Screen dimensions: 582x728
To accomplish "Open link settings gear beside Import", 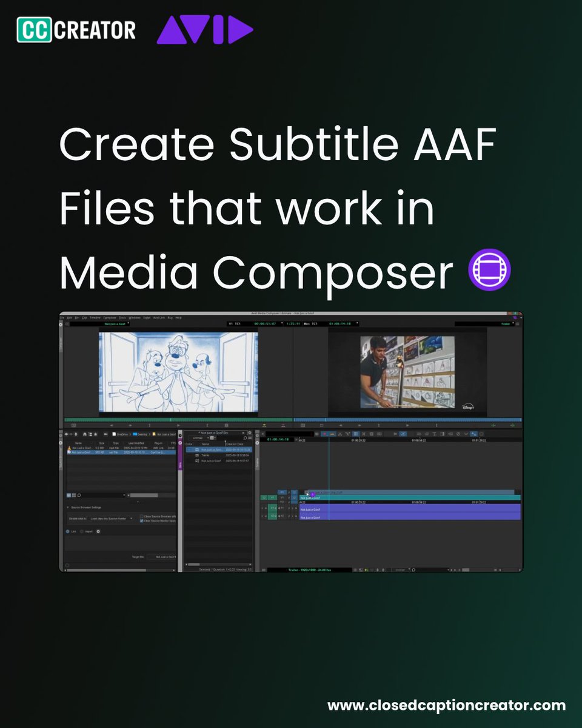I will (98, 531).
